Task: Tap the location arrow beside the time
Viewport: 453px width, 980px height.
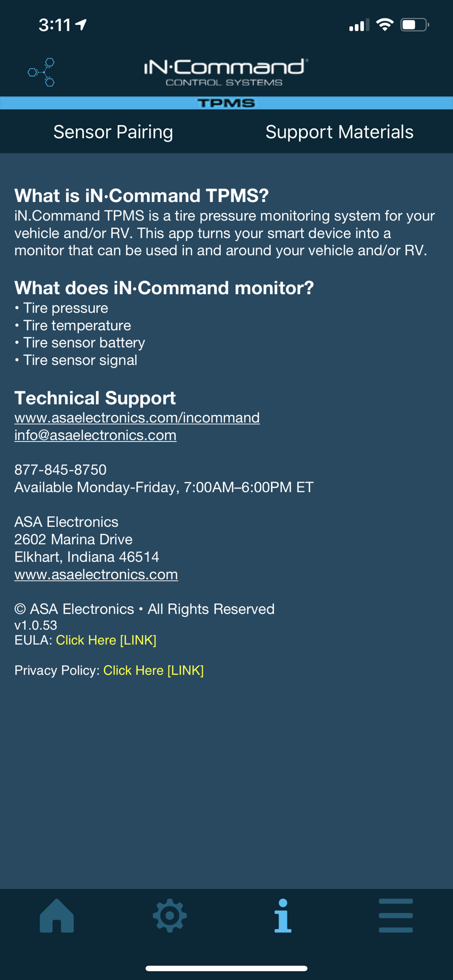Action: coord(81,24)
